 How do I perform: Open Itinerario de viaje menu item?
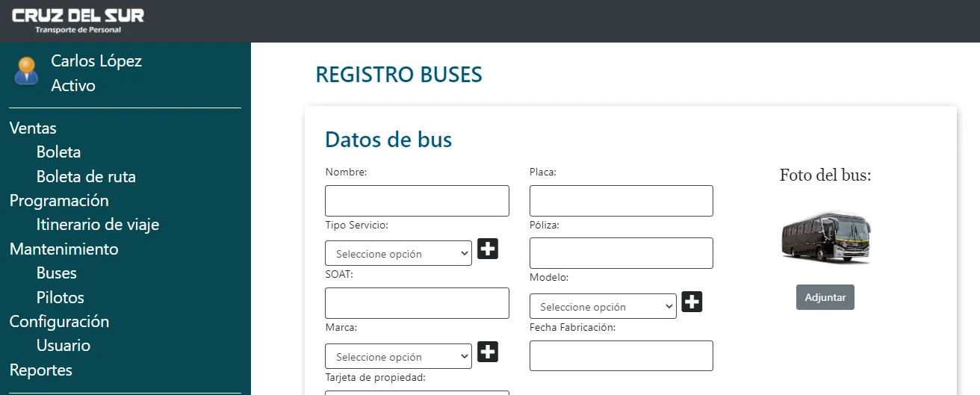click(x=98, y=225)
